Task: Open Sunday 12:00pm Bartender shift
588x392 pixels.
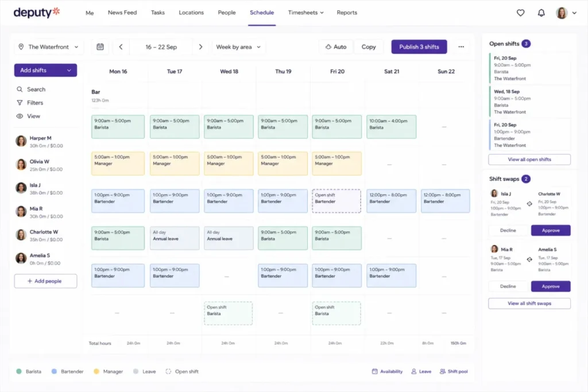Action: 445,201
